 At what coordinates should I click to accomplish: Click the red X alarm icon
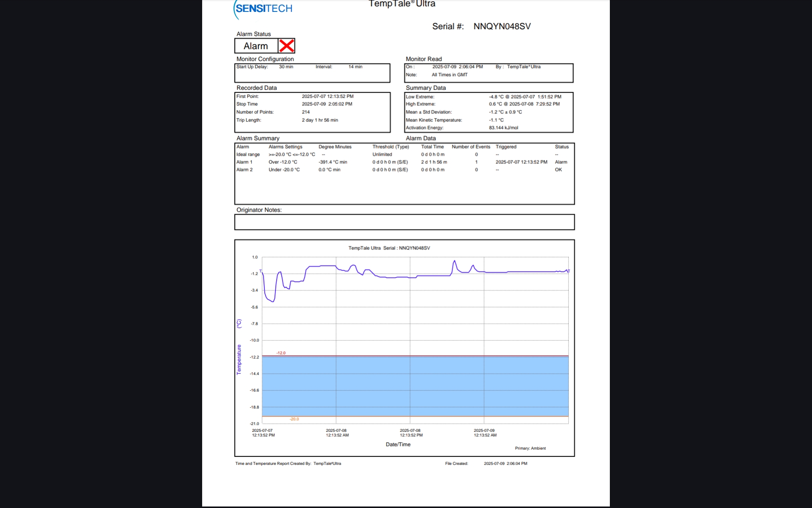tap(286, 46)
